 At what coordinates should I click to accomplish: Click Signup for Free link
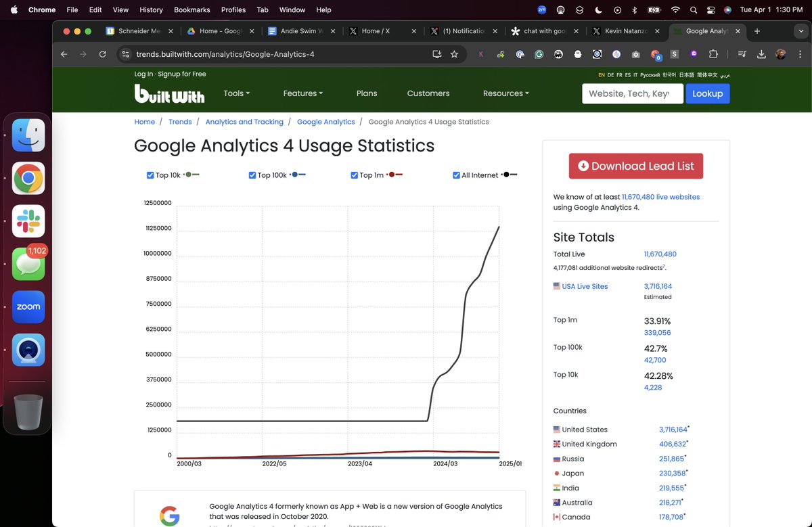[x=182, y=74]
